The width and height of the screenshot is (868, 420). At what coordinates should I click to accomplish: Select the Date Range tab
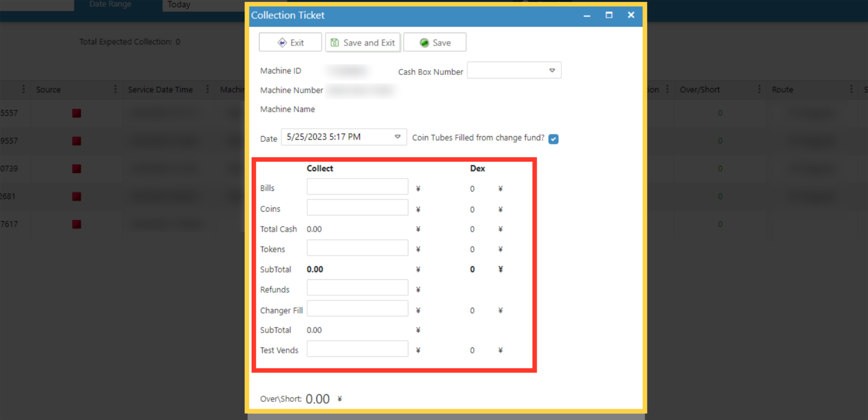[x=110, y=5]
